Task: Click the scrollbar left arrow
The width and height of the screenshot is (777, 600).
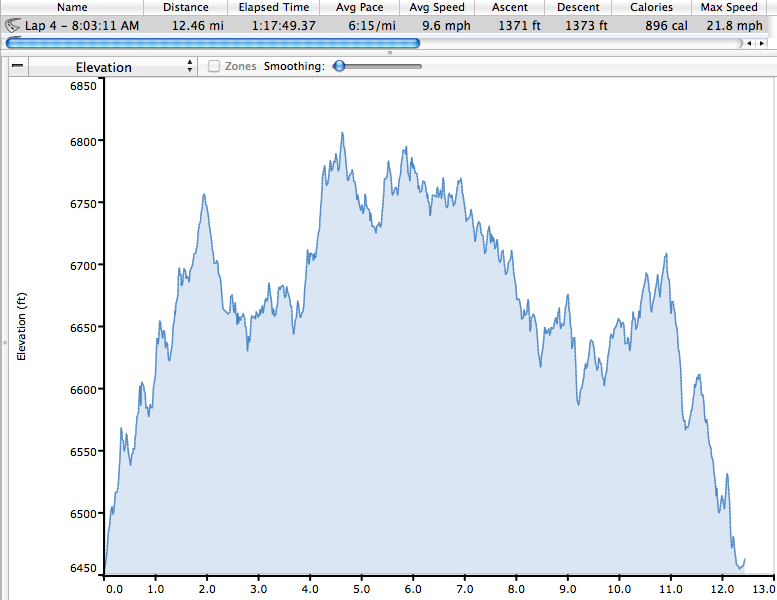Action: tap(750, 43)
